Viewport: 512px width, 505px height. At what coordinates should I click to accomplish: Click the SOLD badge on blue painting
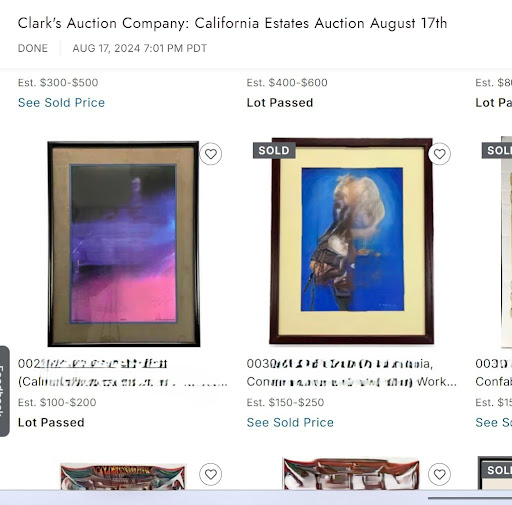point(274,150)
